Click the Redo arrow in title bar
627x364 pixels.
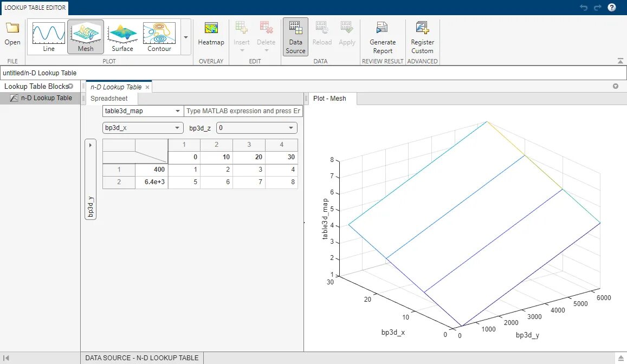tap(597, 8)
